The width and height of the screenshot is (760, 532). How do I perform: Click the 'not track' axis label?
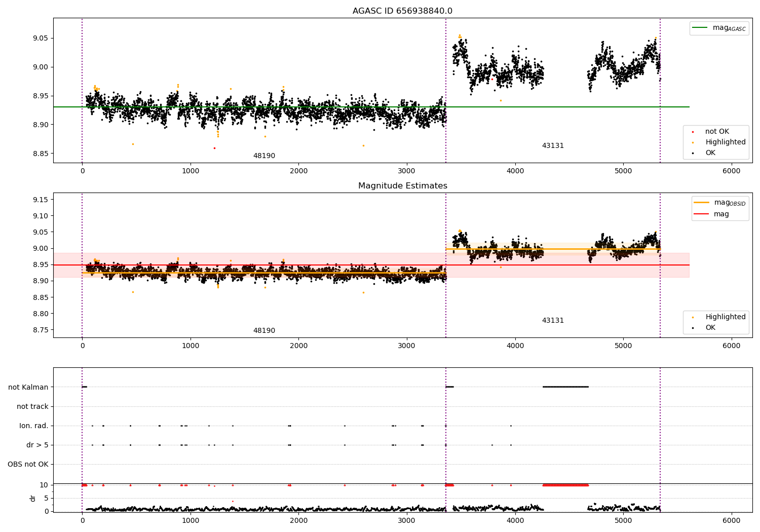32,407
